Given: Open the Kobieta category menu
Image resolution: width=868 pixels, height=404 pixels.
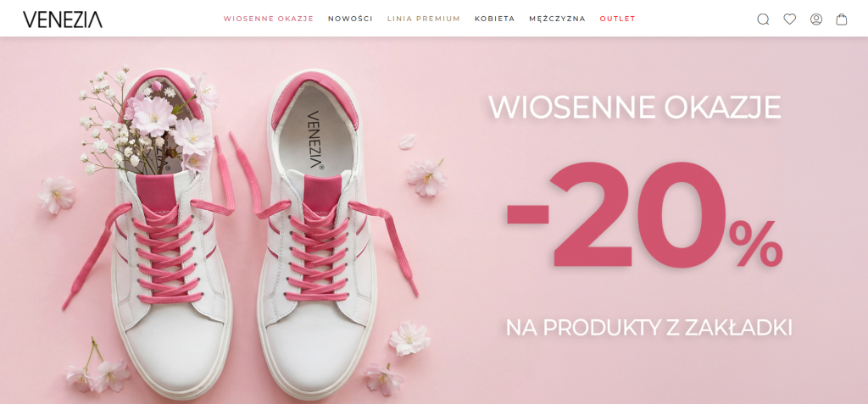Looking at the screenshot, I should pos(494,19).
